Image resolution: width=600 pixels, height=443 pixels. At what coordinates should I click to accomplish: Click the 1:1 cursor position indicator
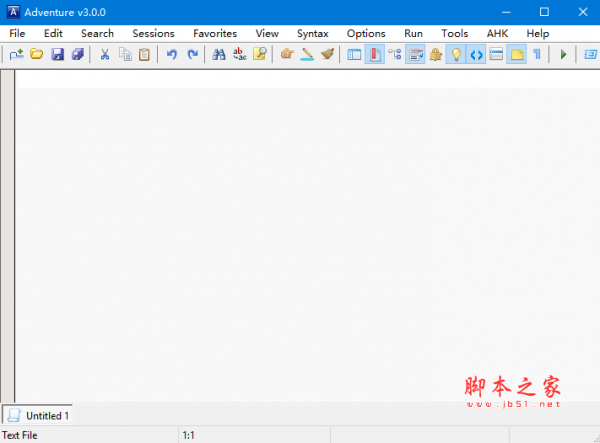coord(189,435)
